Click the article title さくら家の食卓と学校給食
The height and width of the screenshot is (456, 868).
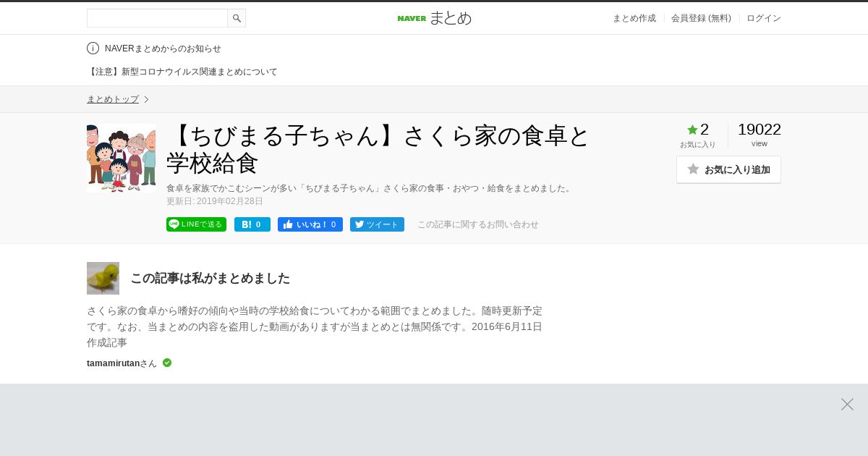click(378, 149)
